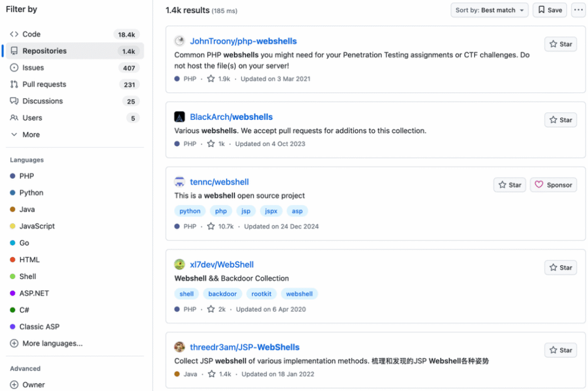The image size is (588, 391).
Task: Star the JohnTroony/php-webshells repository
Action: [561, 44]
